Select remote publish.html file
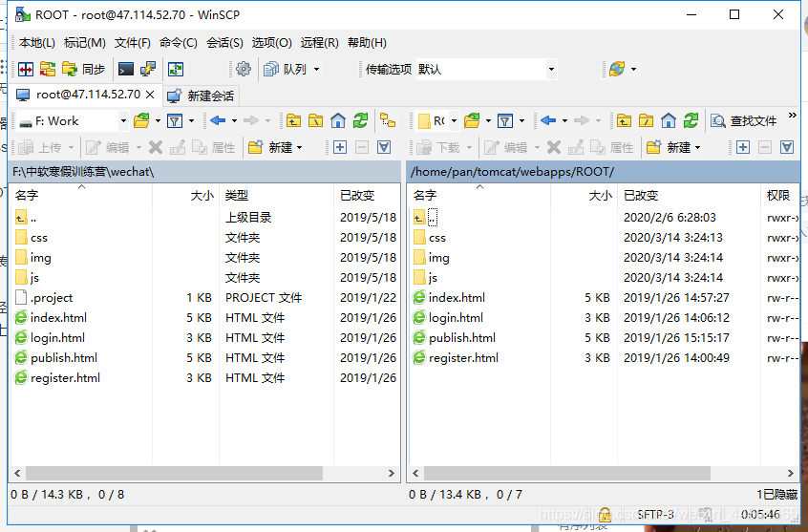 [461, 338]
